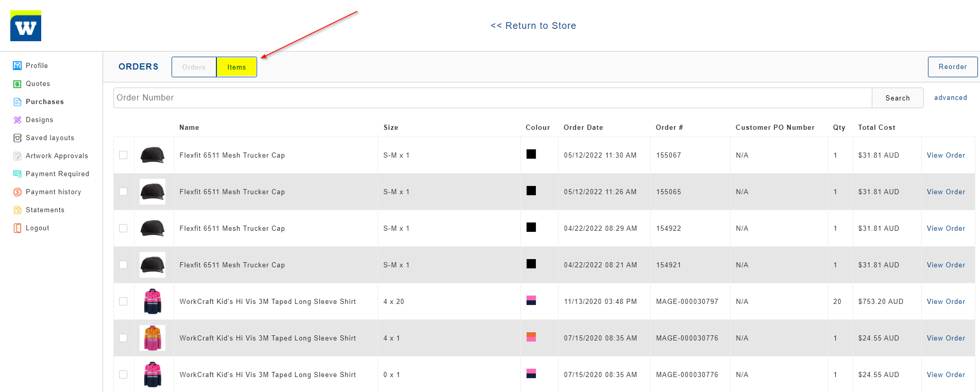Focus the Order Number search field

pos(492,98)
